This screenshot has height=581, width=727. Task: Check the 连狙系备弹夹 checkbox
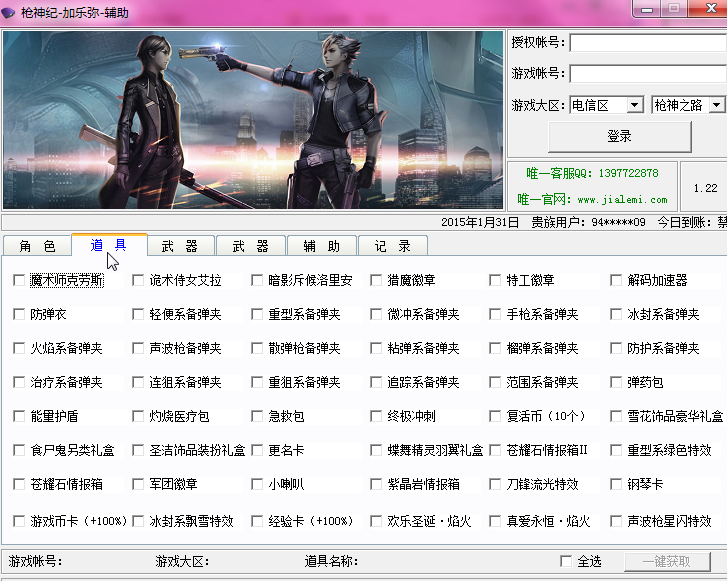(x=138, y=382)
